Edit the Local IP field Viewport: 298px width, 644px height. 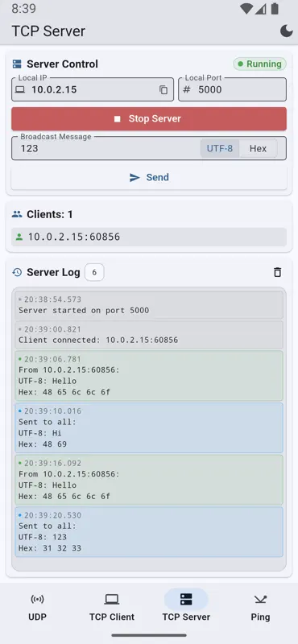(93, 89)
